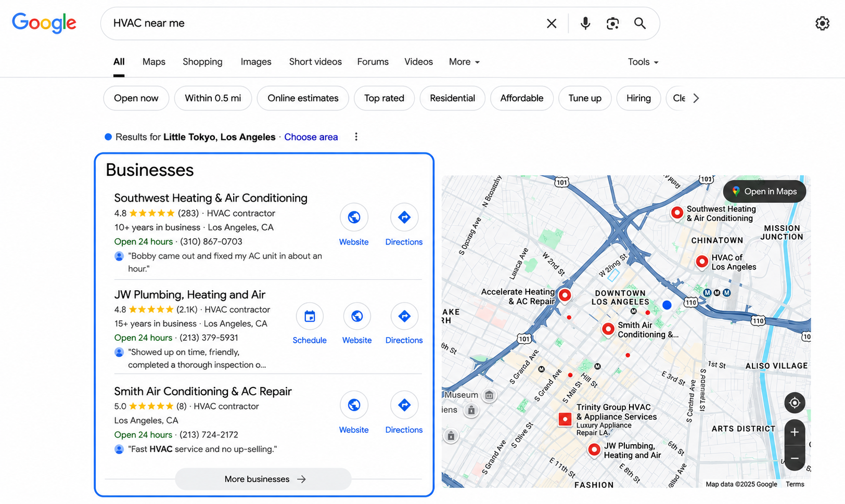Toggle the Residential filter chip
Image resolution: width=845 pixels, height=504 pixels.
[x=452, y=98]
